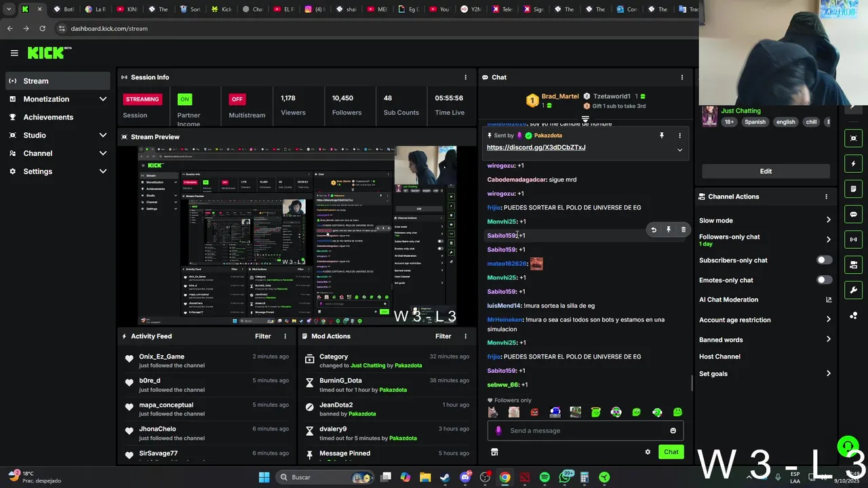Click the taskbar Buscar search box
Image resolution: width=868 pixels, height=488 pixels.
pyautogui.click(x=326, y=477)
